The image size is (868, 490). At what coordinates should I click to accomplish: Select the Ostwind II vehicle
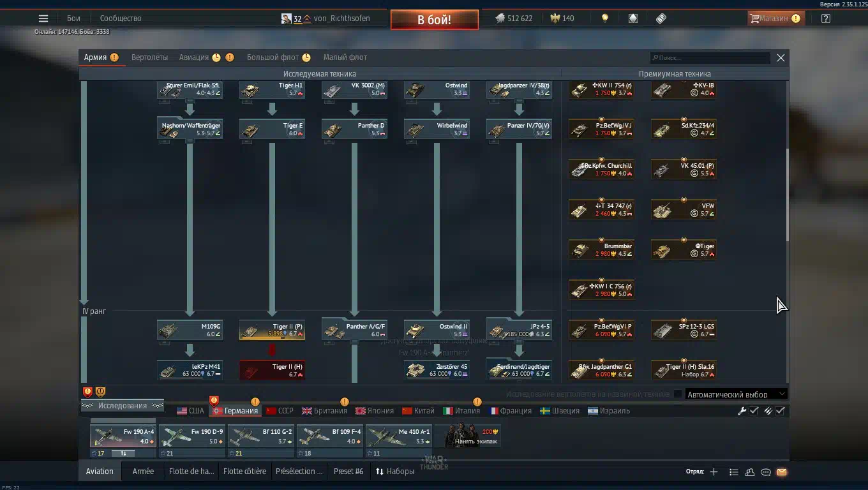(437, 330)
